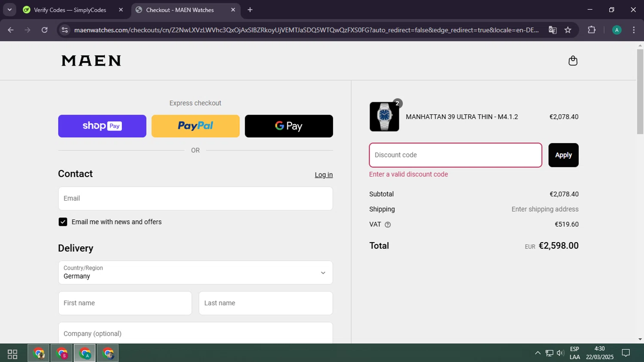Open the volume speaker tray icon
The width and height of the screenshot is (644, 362).
[x=560, y=353]
